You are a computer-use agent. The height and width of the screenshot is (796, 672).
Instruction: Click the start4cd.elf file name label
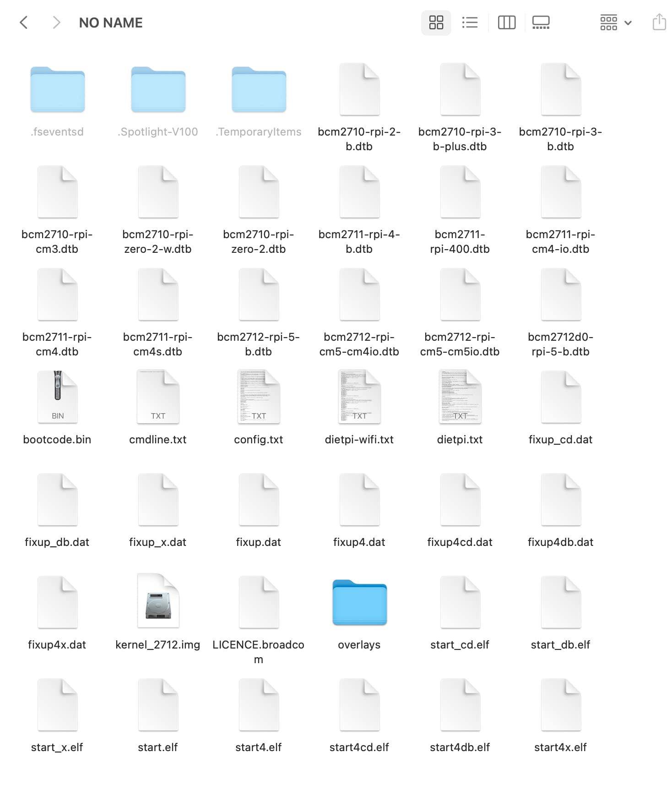pyautogui.click(x=359, y=747)
